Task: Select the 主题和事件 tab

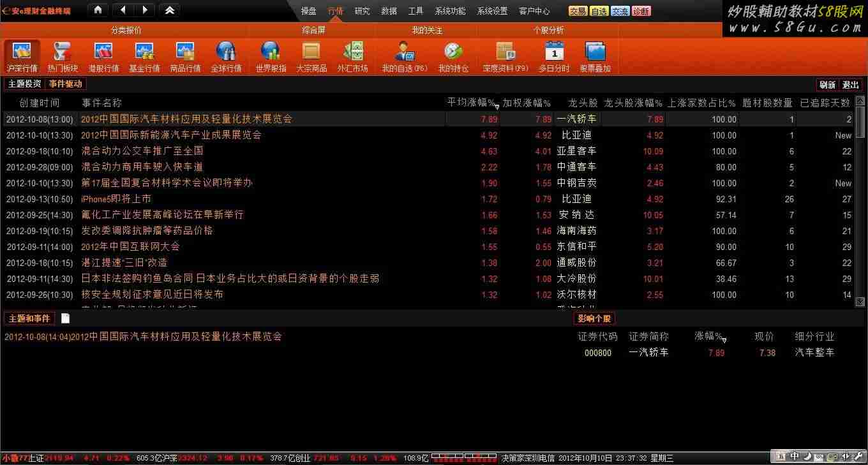Action: pos(29,318)
